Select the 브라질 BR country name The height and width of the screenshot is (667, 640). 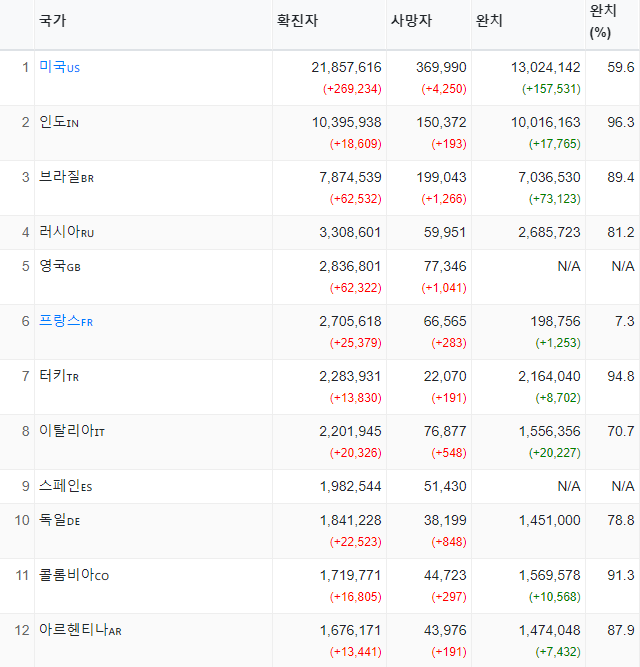[66, 177]
